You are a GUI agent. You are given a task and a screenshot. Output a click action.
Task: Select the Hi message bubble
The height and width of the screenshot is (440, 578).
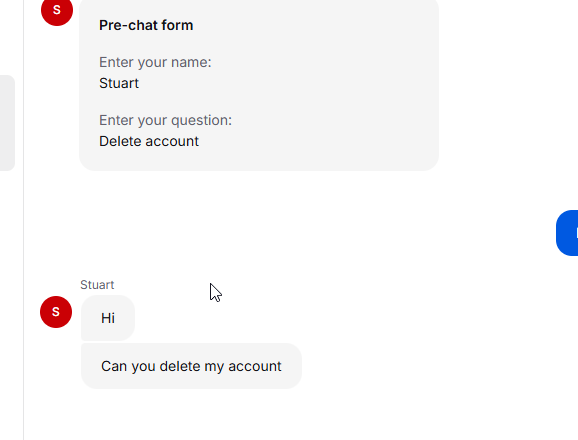coord(108,318)
